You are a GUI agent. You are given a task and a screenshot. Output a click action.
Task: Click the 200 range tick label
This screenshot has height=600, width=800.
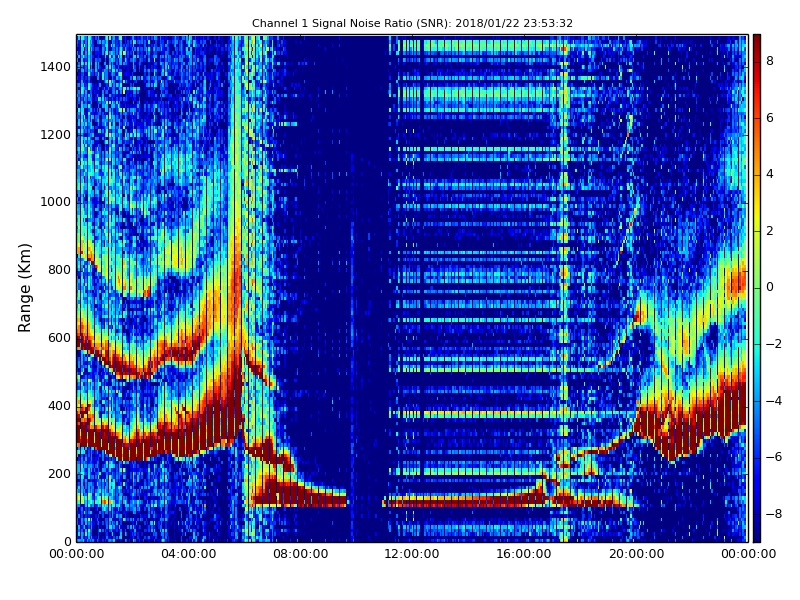(59, 473)
